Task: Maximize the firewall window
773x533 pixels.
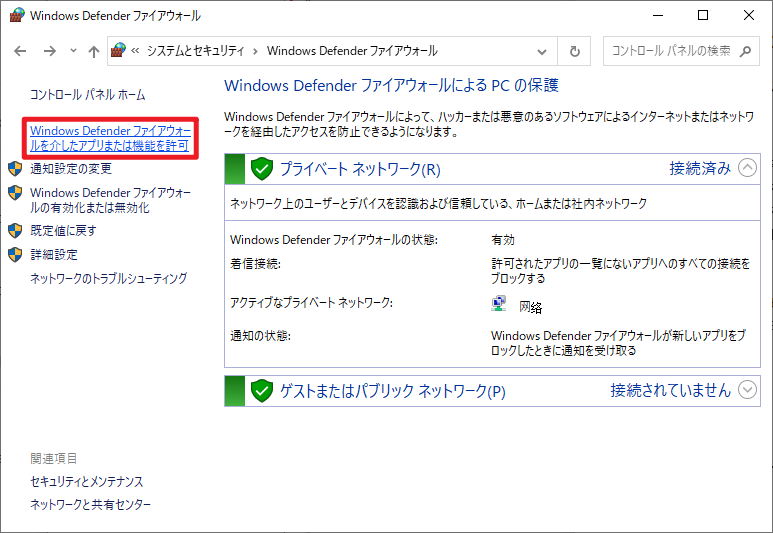Action: tap(703, 15)
